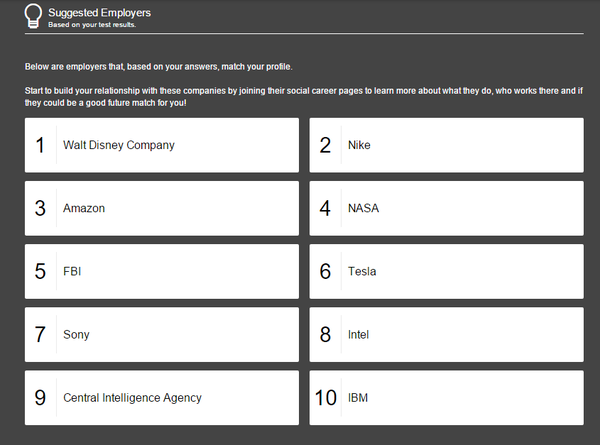This screenshot has width=600, height=445.
Task: Click rank number 2 beside Nike
Action: [x=325, y=145]
